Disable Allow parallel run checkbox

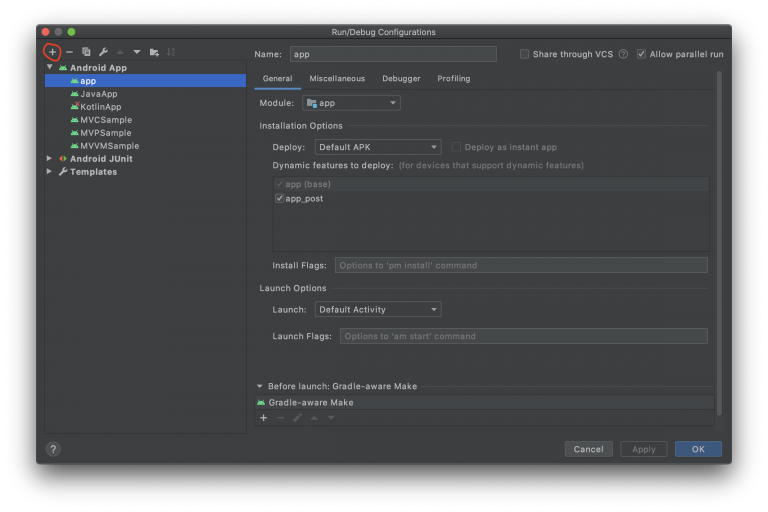pos(642,54)
